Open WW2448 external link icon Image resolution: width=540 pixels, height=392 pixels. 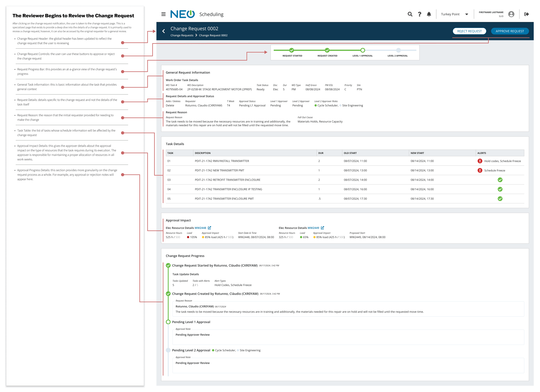(x=209, y=228)
